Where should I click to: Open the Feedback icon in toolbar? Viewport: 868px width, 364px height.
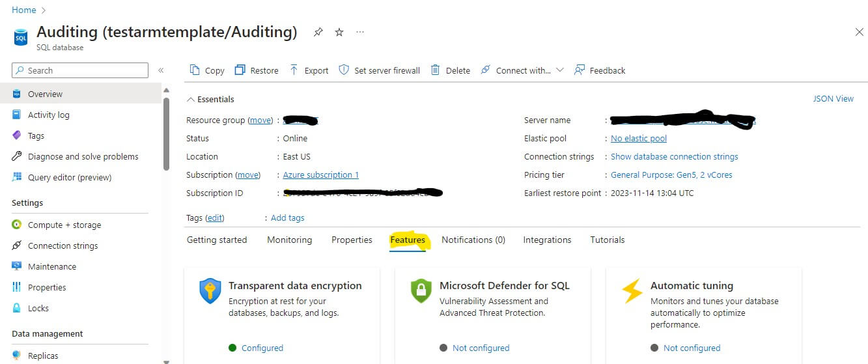point(580,70)
